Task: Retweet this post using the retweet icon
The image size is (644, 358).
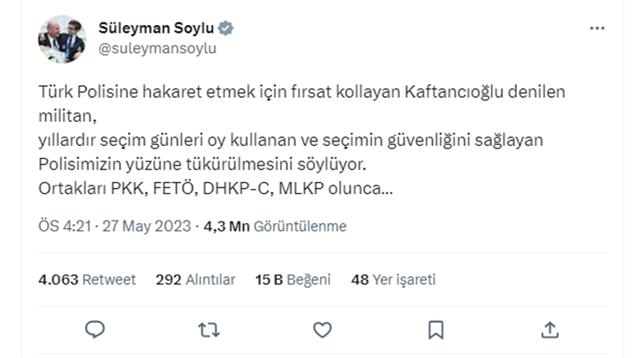Action: (x=209, y=329)
